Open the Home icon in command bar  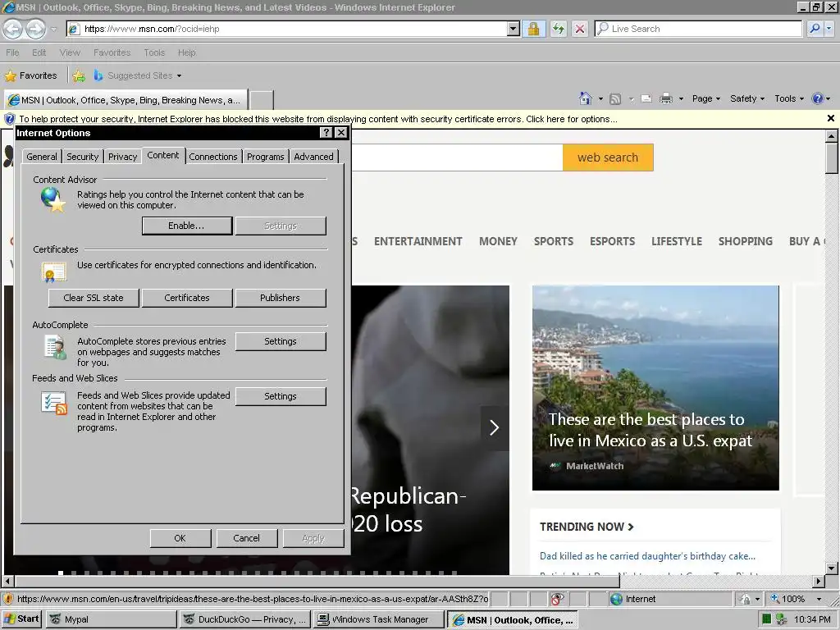coord(585,98)
